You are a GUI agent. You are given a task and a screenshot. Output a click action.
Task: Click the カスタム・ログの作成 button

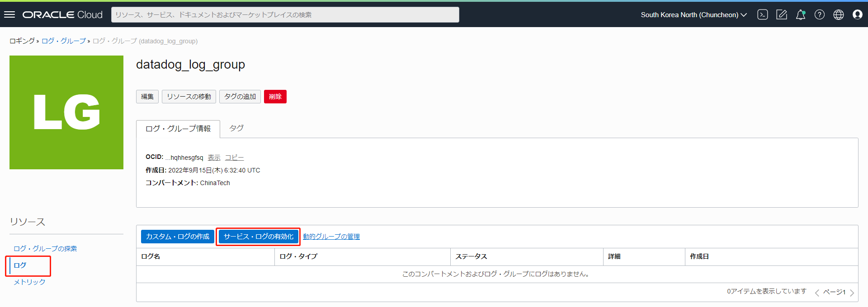[x=178, y=237]
